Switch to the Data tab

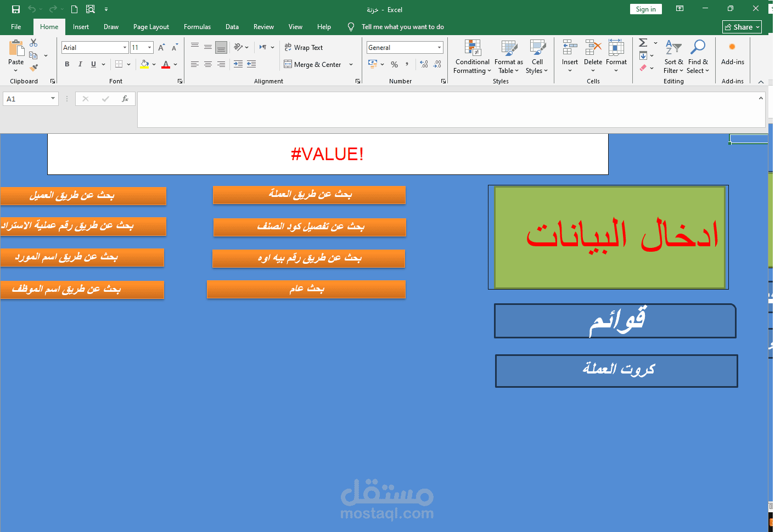pos(232,27)
